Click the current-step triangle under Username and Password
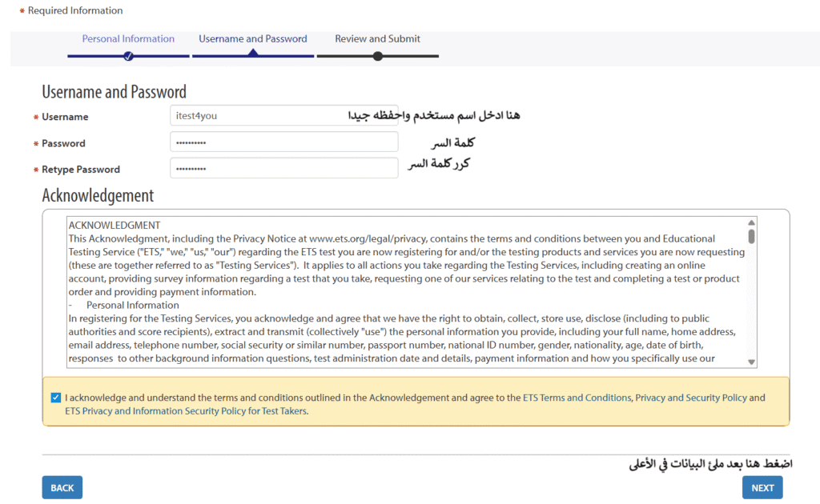Viewport: 820px width, 504px height. [x=253, y=53]
